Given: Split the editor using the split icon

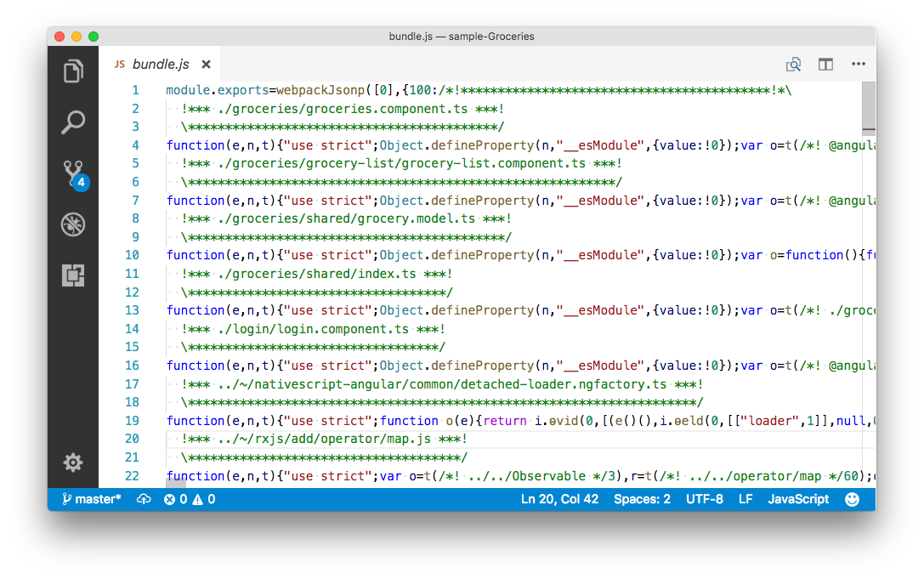Looking at the screenshot, I should (x=825, y=64).
